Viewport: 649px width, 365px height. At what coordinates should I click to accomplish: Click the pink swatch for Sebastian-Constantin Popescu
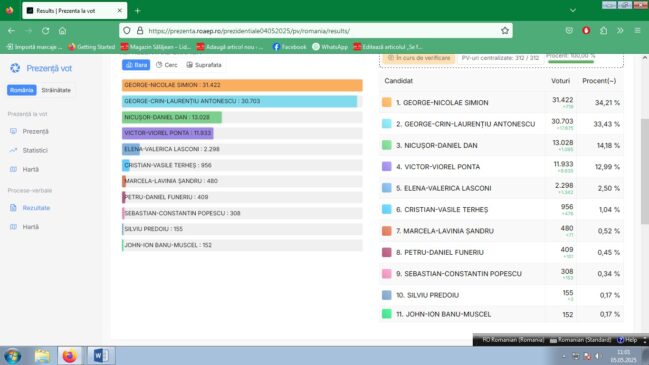pos(387,274)
